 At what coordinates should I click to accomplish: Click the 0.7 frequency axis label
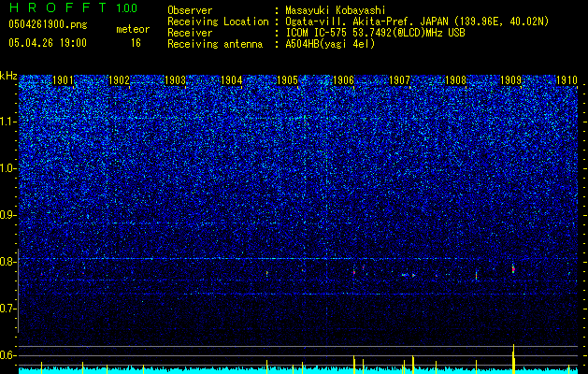point(8,309)
